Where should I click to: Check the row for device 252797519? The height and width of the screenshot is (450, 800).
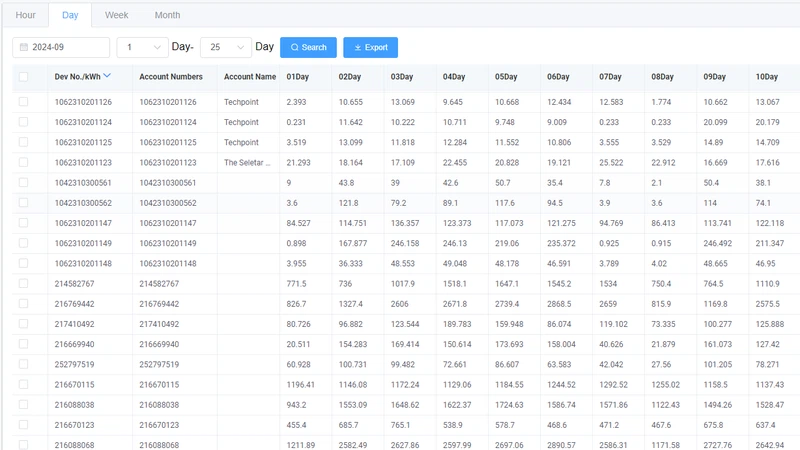pos(23,364)
